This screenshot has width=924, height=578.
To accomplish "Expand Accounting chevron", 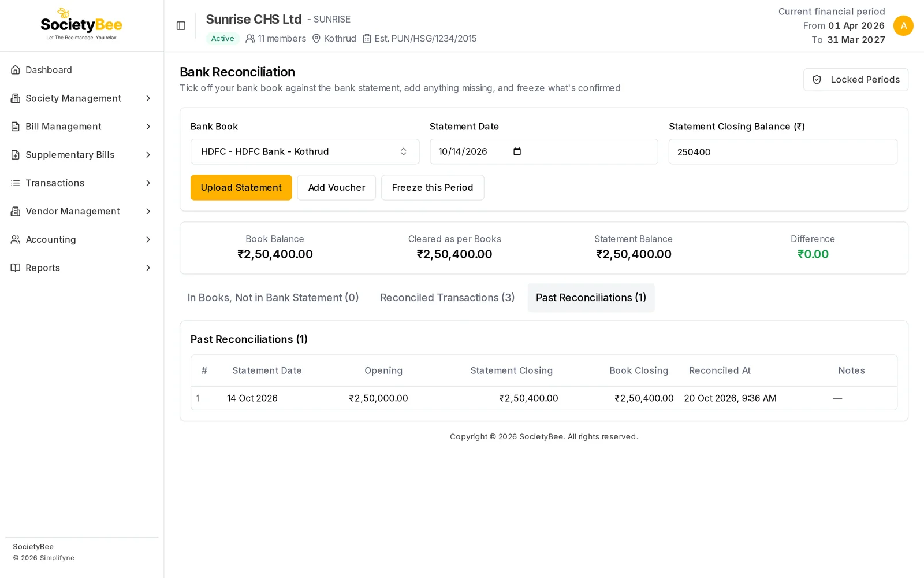I will [148, 239].
